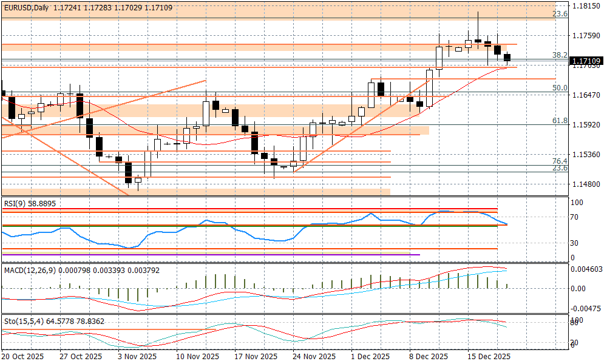Click the latest black candlestick on chart
Screen dimensions: 607x364
coord(507,57)
